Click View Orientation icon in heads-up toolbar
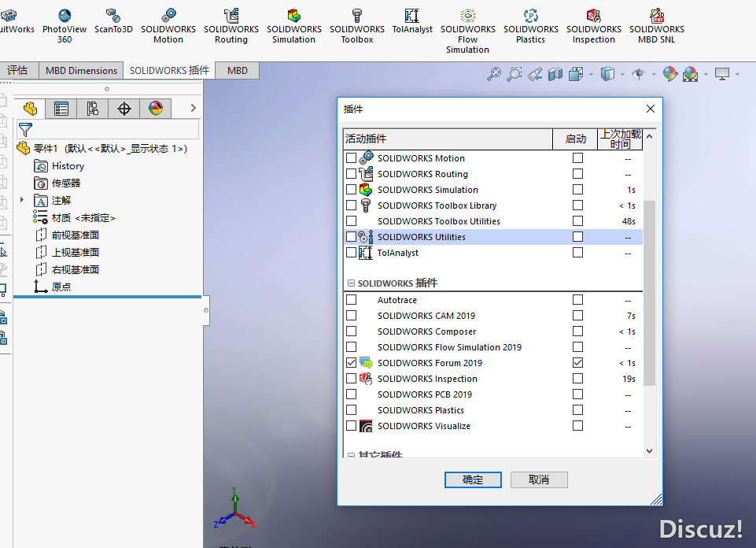 pyautogui.click(x=576, y=74)
